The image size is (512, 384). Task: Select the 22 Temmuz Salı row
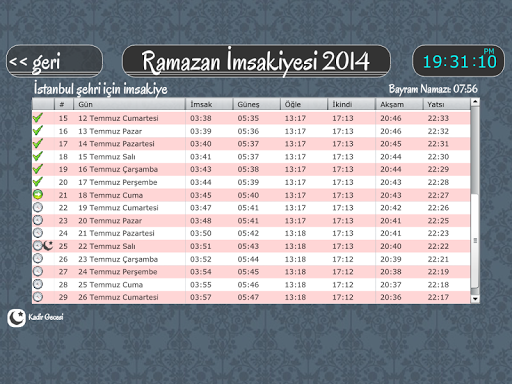251,246
